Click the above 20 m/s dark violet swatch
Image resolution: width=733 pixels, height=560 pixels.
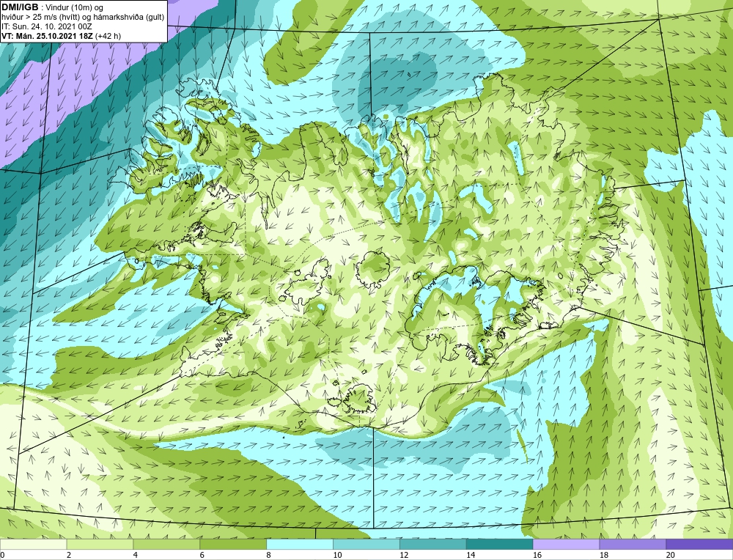(699, 544)
